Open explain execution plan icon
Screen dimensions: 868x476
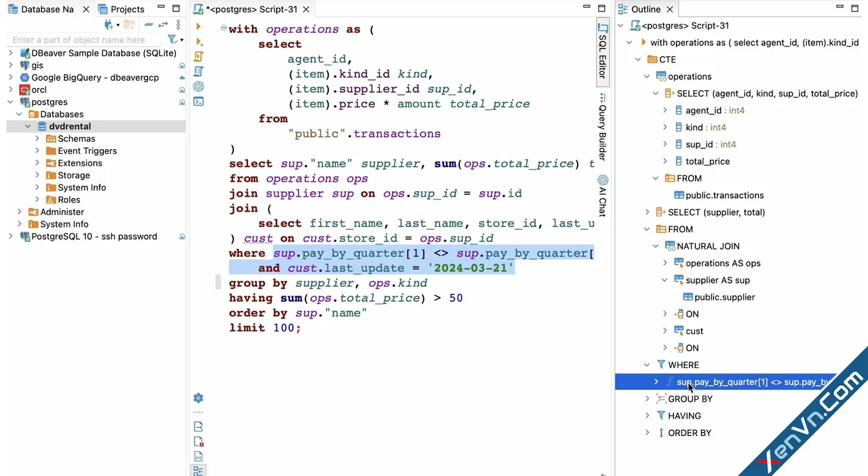[198, 71]
